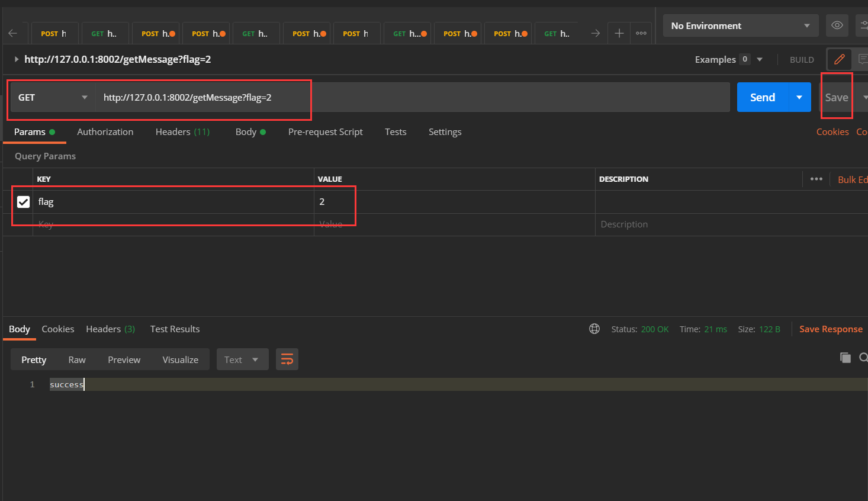Screen dimensions: 868x501
Task: Toggle the response line-wrap icon
Action: pyautogui.click(x=287, y=359)
